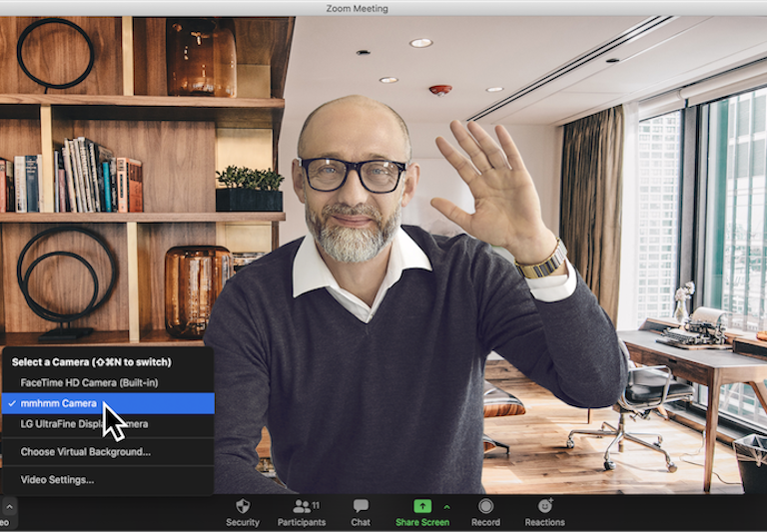The width and height of the screenshot is (767, 532).
Task: Click the Share Screen label
Action: 421,522
